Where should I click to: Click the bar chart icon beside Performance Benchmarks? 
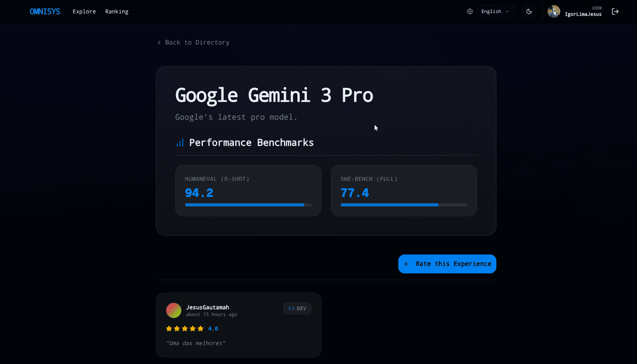click(x=180, y=143)
